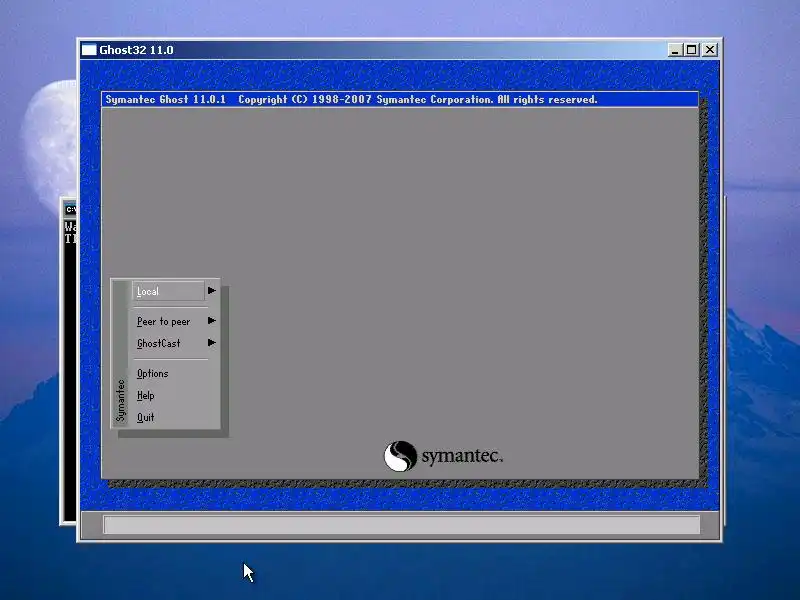Image resolution: width=800 pixels, height=600 pixels.
Task: Click the vertical Symantec label on menu
Action: click(x=120, y=401)
